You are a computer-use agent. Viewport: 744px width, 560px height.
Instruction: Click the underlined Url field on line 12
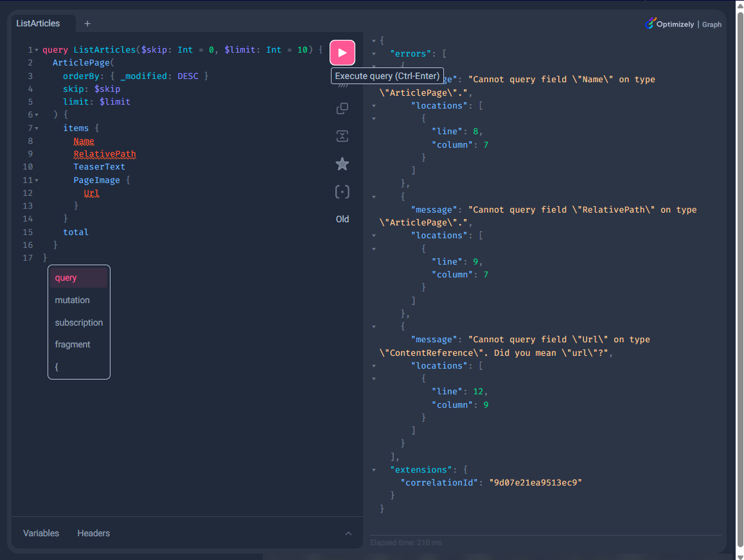coord(92,193)
